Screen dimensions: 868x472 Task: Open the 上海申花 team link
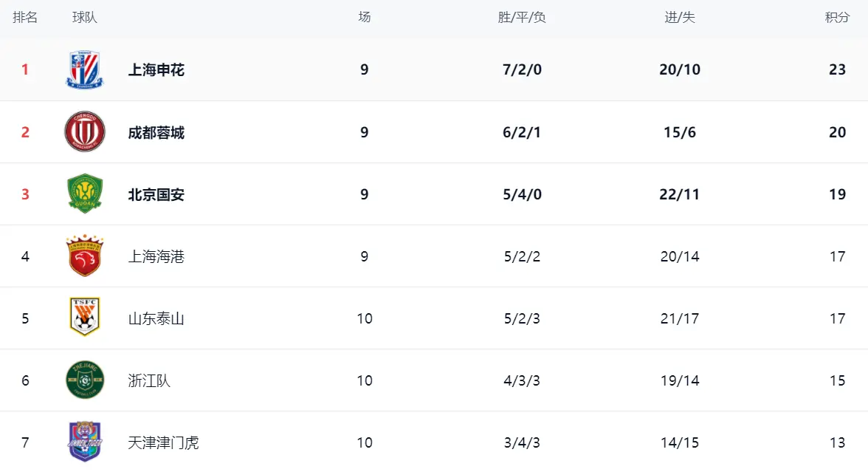156,70
